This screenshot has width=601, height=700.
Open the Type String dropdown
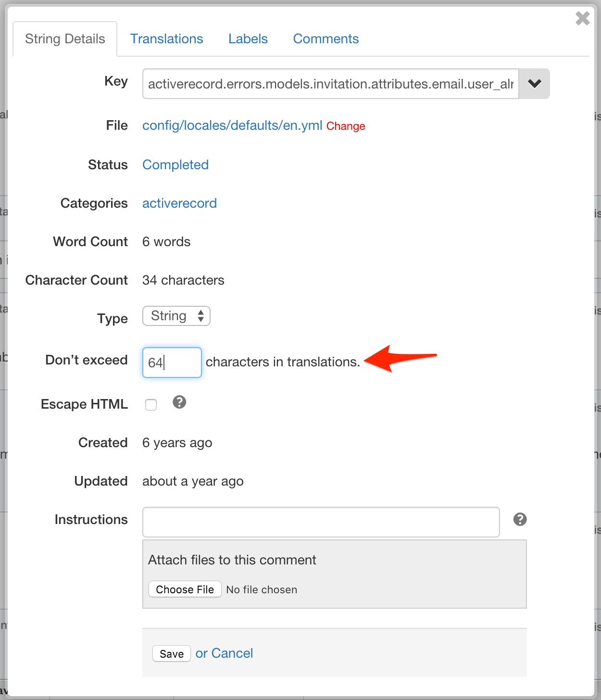[x=176, y=316]
